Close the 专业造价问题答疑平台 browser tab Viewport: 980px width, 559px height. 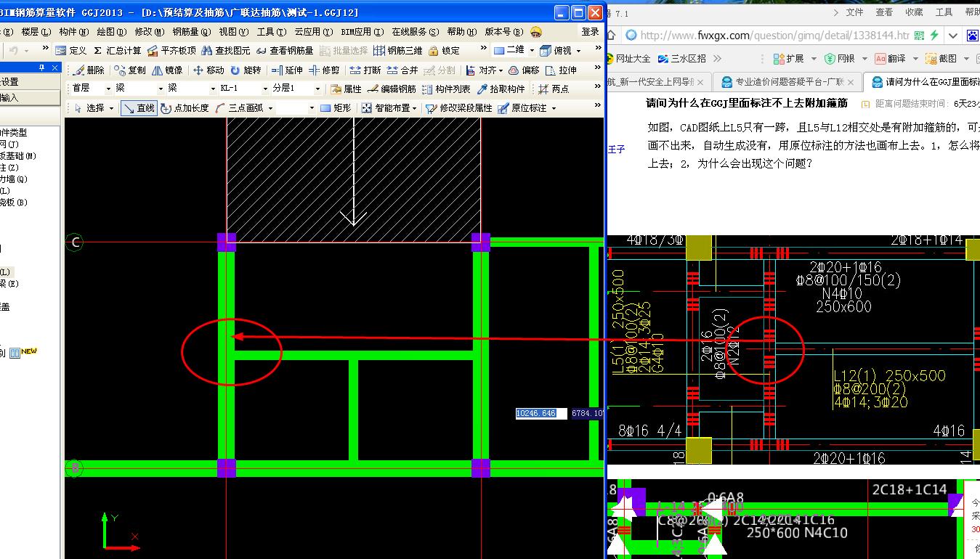coord(852,83)
